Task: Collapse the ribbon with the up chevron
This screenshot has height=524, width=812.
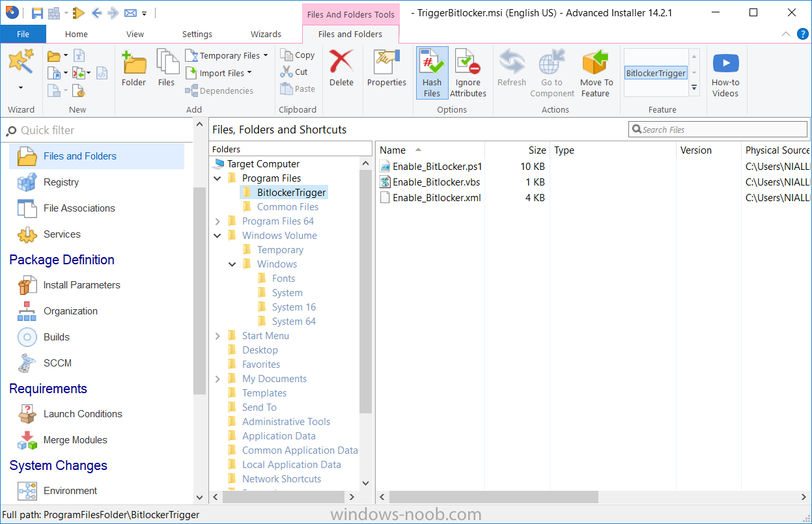Action: coord(785,34)
